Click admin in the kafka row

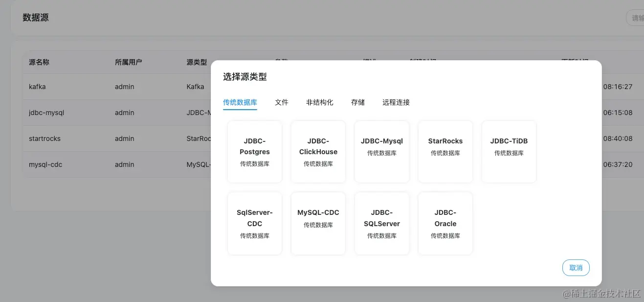pos(125,87)
